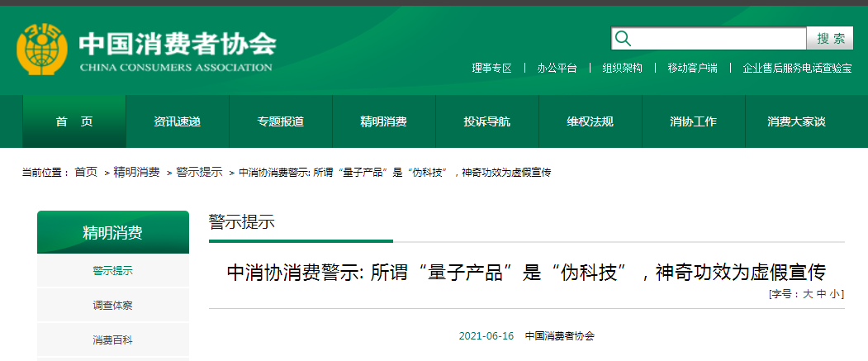Open the 精明消费 navigation tab
The height and width of the screenshot is (361, 868).
(384, 121)
